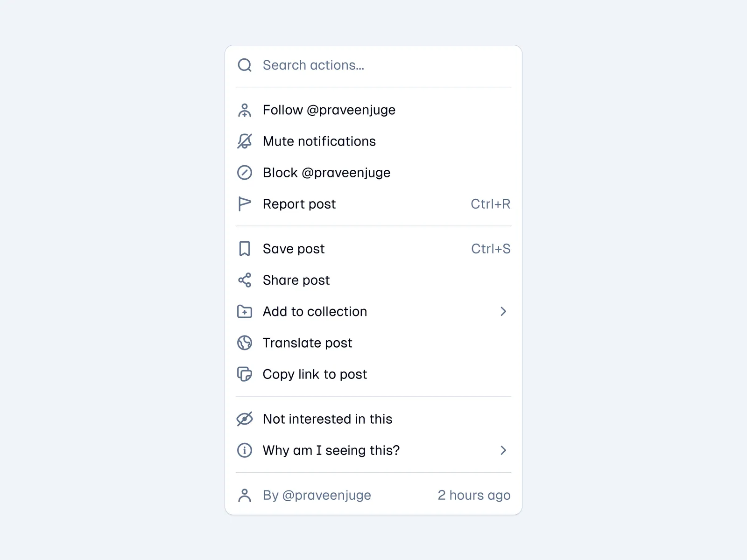This screenshot has width=747, height=560.
Task: Click the report flag icon
Action: (245, 204)
